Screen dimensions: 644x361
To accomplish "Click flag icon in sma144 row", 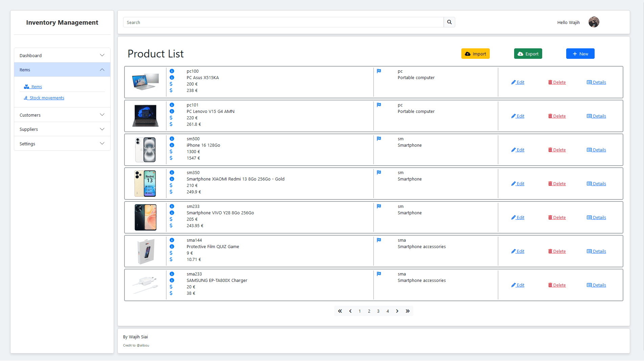I will [379, 240].
